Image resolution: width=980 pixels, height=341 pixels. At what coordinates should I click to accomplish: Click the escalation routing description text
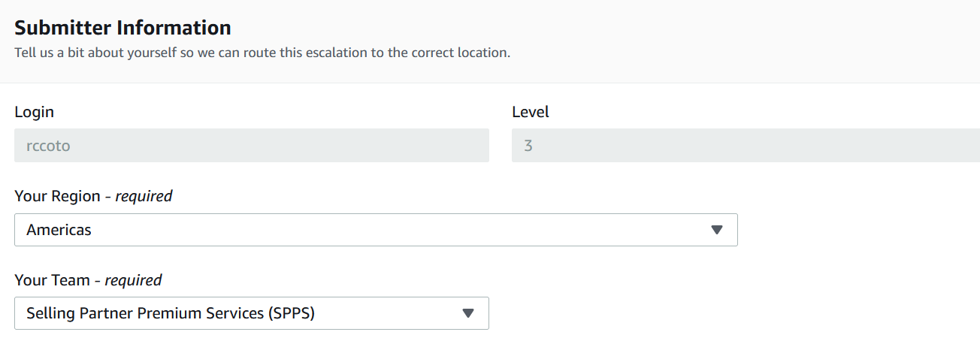coord(262,53)
